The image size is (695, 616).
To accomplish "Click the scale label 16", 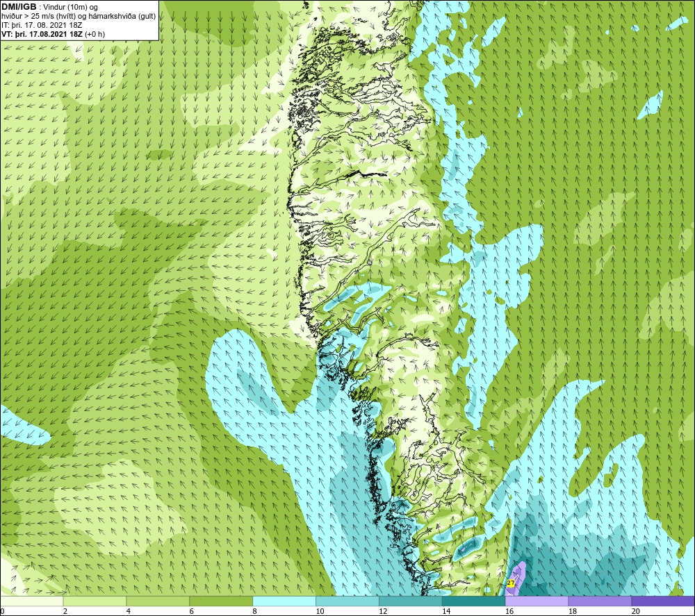I will [509, 612].
